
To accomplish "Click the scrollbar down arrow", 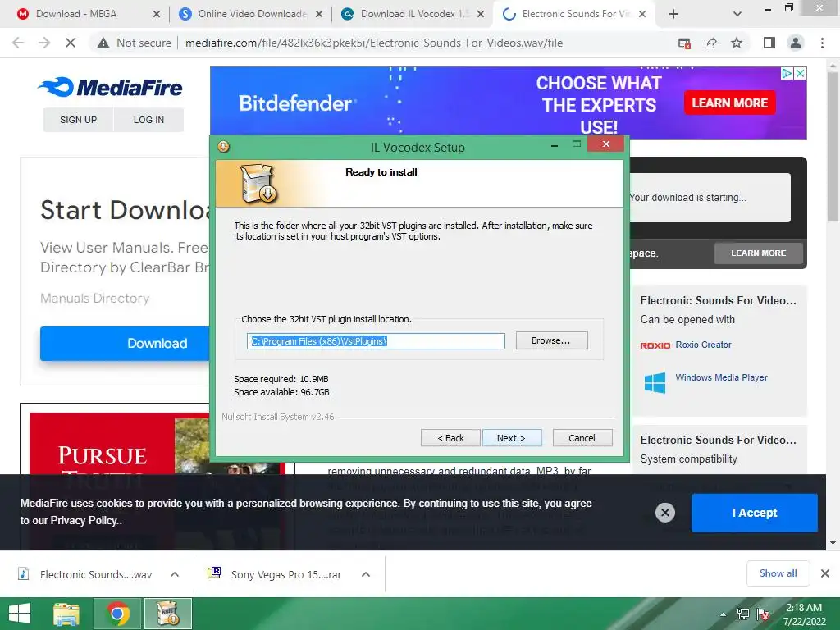I will tap(833, 543).
